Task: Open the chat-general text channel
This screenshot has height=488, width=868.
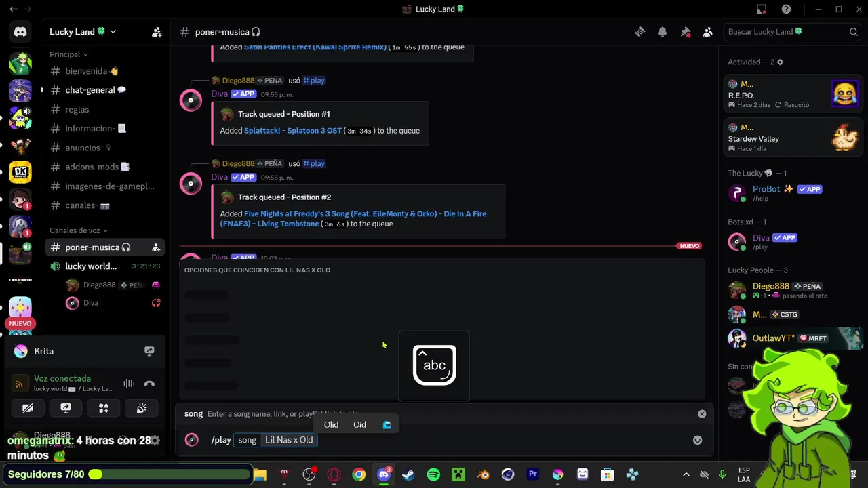Action: pyautogui.click(x=105, y=90)
